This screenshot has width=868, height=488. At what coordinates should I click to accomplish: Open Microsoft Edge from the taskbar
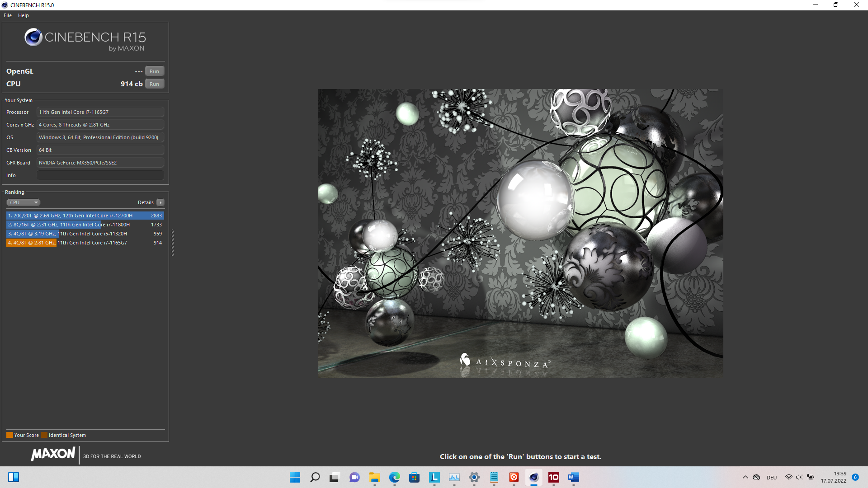pos(395,477)
